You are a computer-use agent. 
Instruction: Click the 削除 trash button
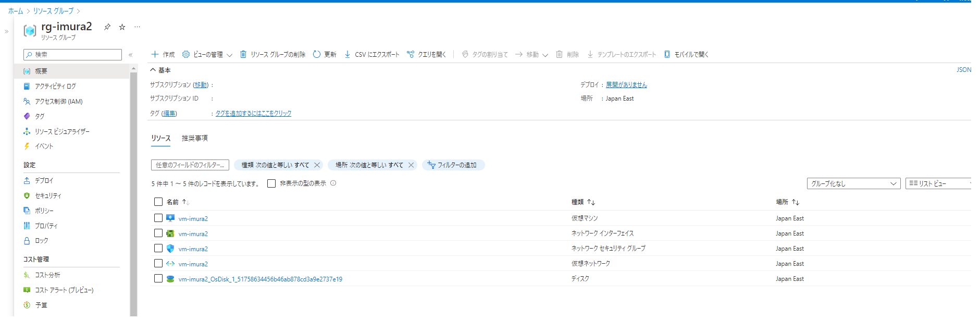(567, 54)
